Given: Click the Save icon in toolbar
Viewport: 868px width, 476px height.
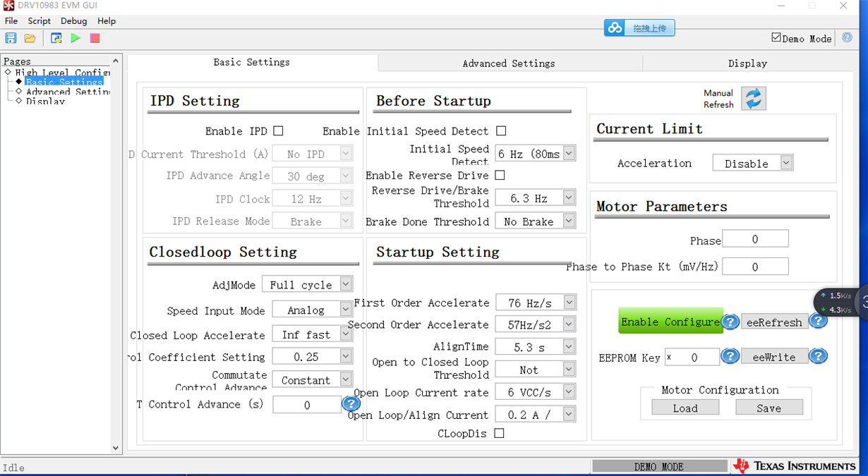Looking at the screenshot, I should click(x=11, y=38).
